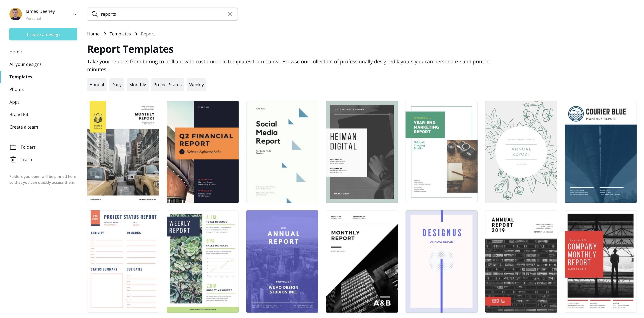
Task: Go to Templates in the sidebar
Action: coord(21,77)
